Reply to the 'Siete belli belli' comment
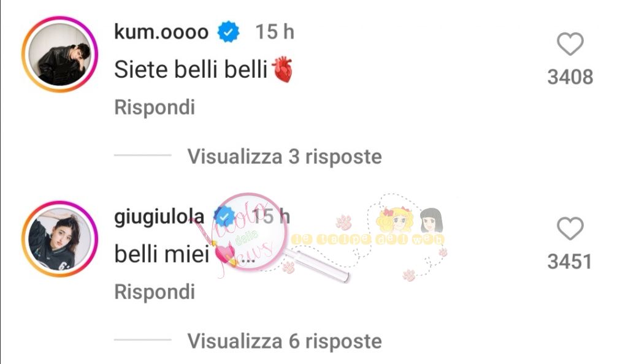628x364 pixels. point(155,107)
